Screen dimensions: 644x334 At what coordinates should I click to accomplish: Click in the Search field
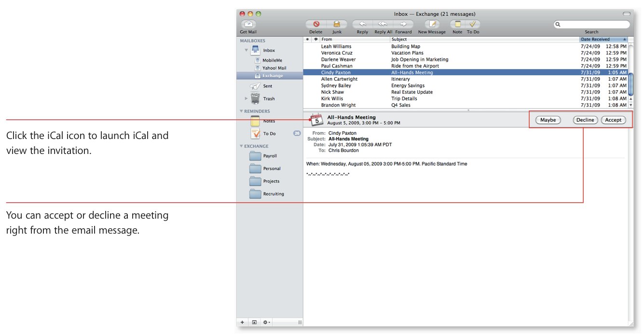pos(594,24)
